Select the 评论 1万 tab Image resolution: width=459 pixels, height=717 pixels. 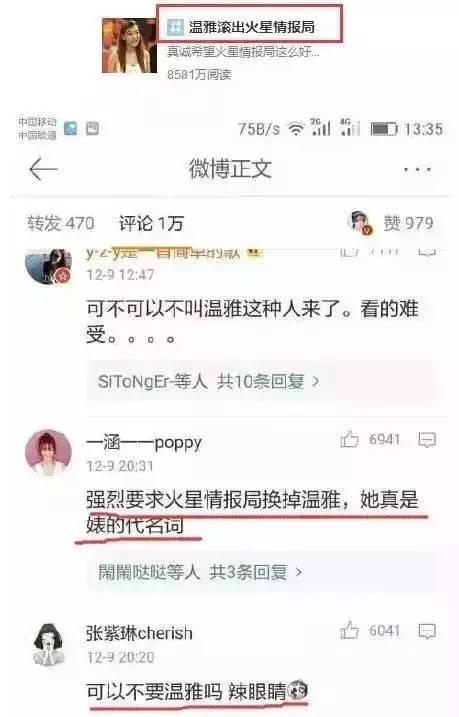(x=151, y=223)
